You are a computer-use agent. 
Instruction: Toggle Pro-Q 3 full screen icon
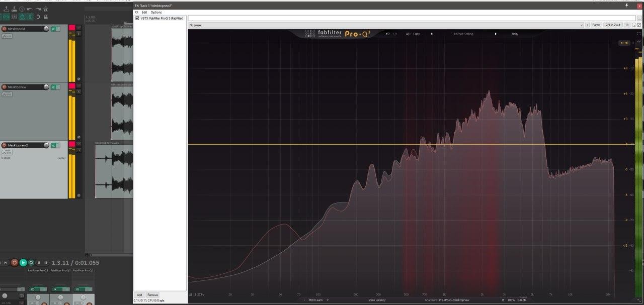click(639, 34)
